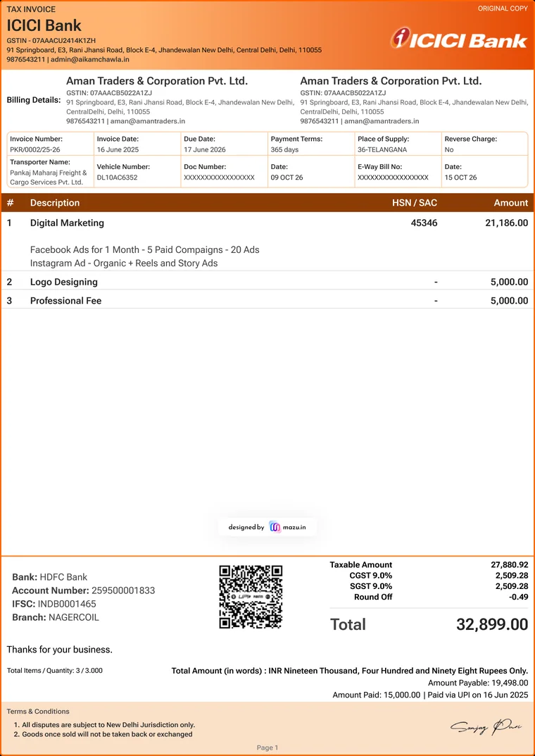Click due date 17 June 2026
Screen dimensions: 535x756
205,149
